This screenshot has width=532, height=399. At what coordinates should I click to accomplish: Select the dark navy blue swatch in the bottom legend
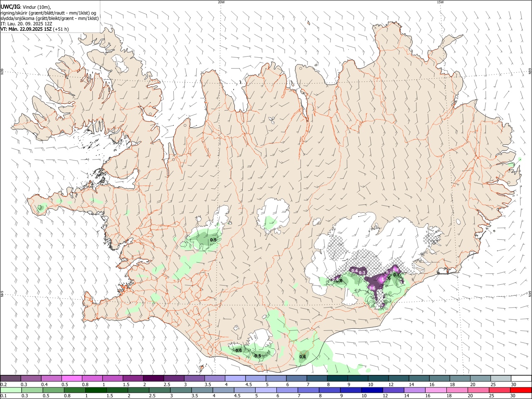click(x=372, y=390)
